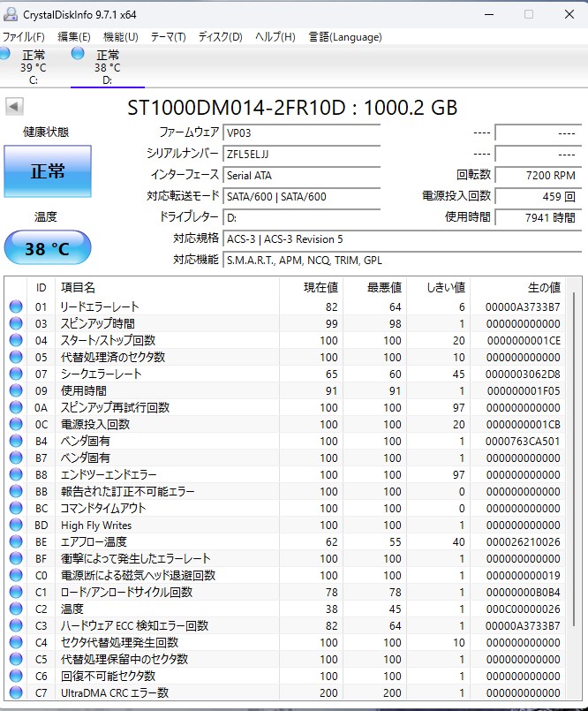588x711 pixels.
Task: Click the blue 正常 health status button
Action: pyautogui.click(x=48, y=171)
